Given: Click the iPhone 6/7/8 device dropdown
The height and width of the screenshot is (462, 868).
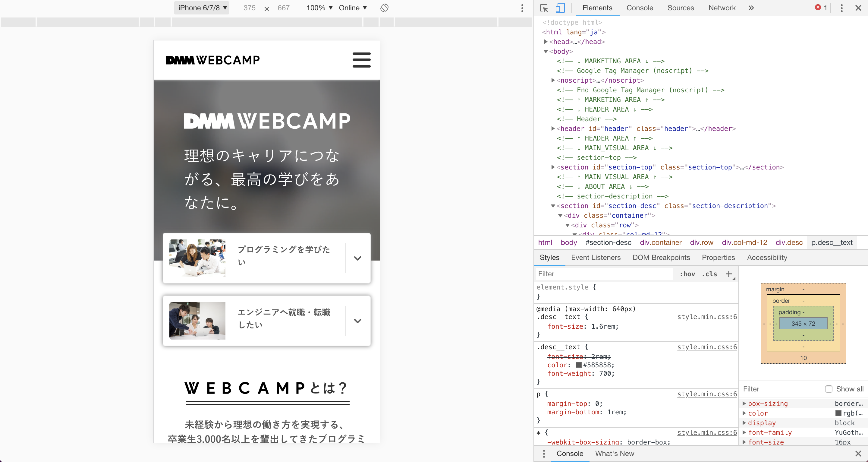Looking at the screenshot, I should coord(203,8).
